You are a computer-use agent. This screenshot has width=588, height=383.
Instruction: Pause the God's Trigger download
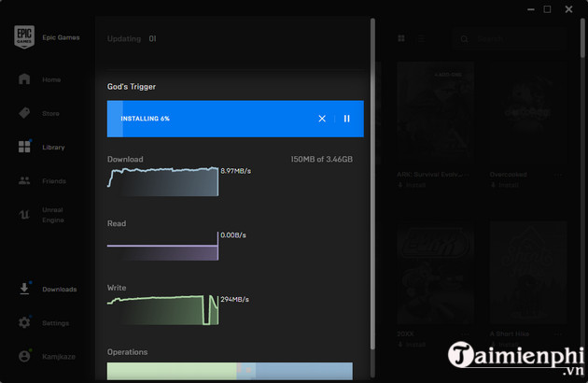[x=347, y=119]
